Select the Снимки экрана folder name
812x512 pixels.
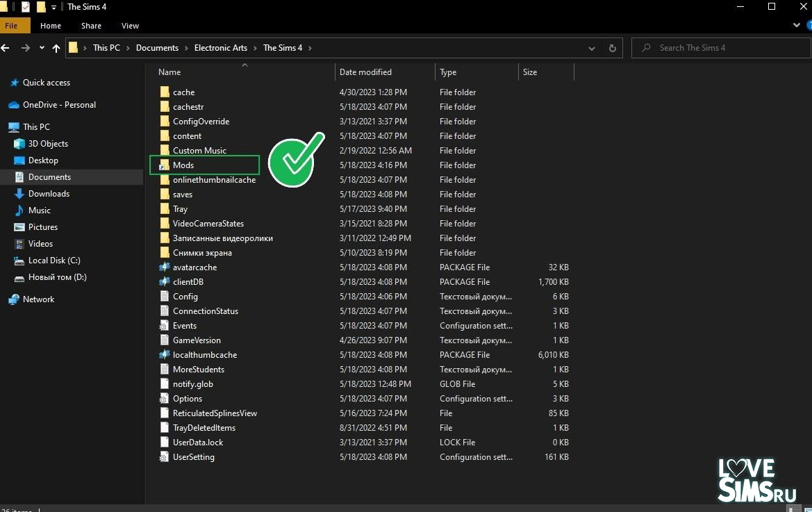point(203,253)
